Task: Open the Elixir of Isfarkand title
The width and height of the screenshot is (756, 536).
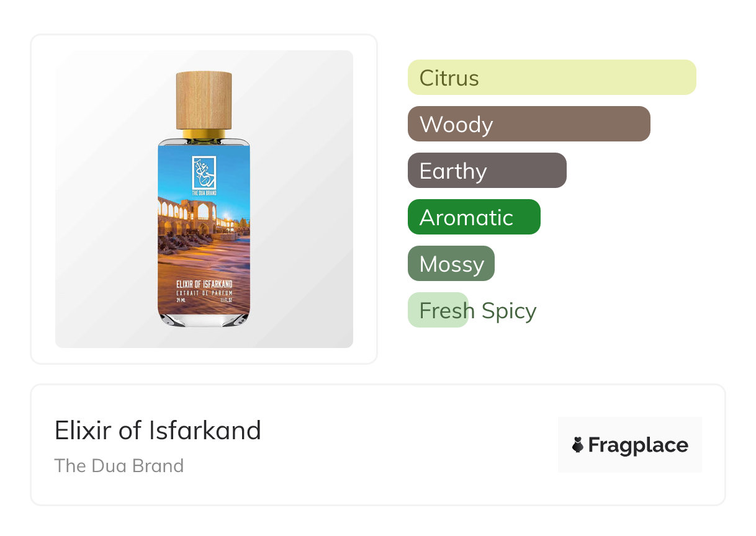Action: click(158, 430)
